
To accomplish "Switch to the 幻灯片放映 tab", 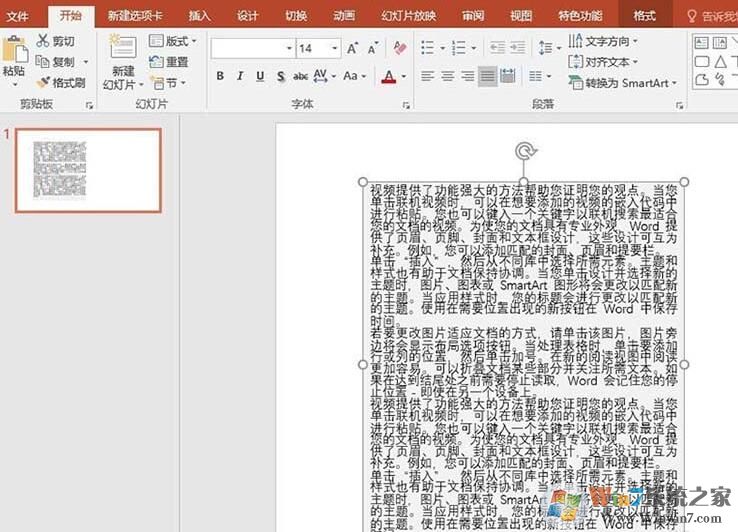I will point(409,16).
